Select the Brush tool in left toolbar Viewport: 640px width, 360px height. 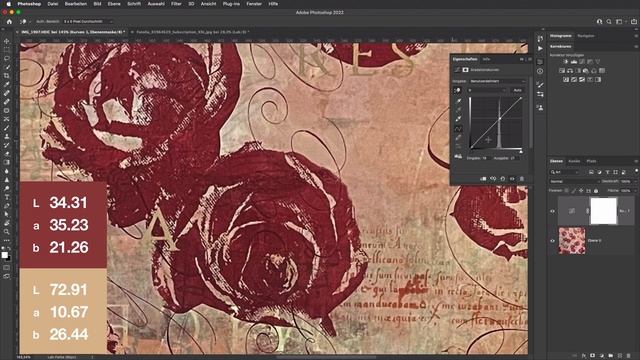(7, 128)
